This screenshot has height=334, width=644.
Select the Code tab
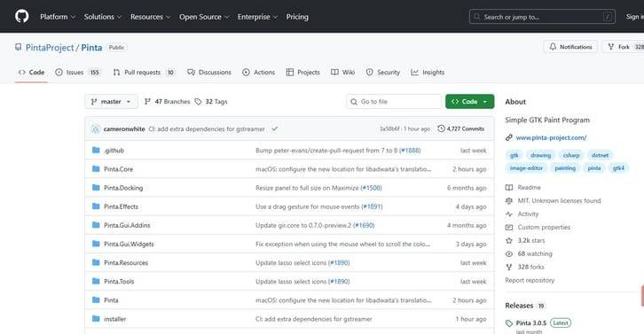tap(31, 73)
